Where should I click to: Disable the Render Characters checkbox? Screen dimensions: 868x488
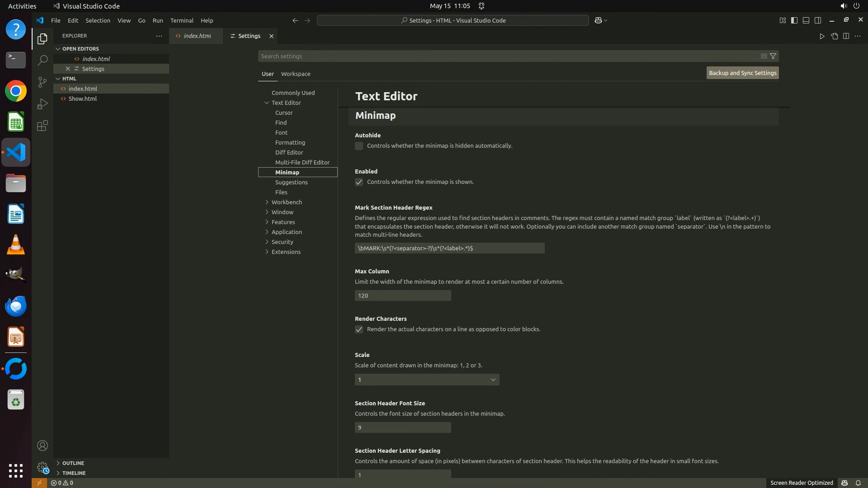pos(359,329)
